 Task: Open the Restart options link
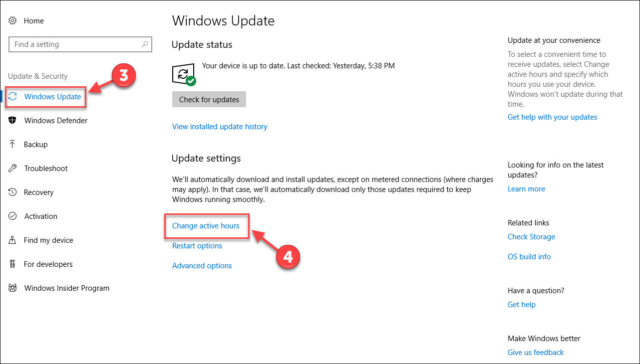tap(197, 246)
